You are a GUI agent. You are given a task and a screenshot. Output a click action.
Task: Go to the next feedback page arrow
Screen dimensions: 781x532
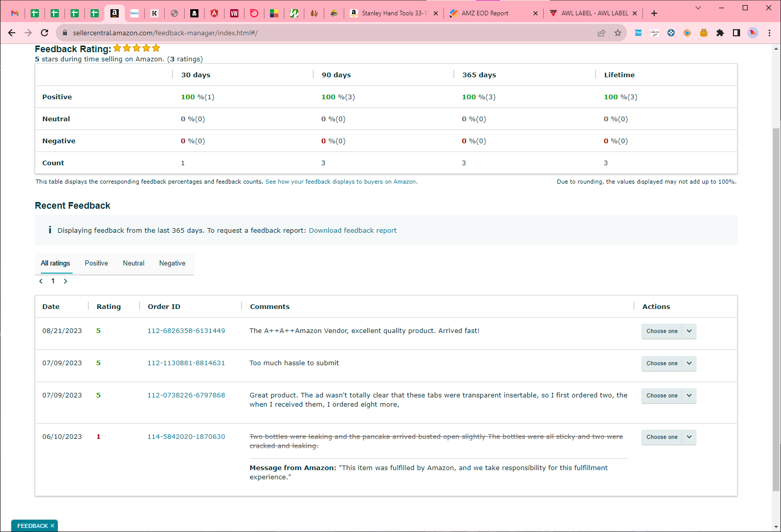tap(65, 281)
